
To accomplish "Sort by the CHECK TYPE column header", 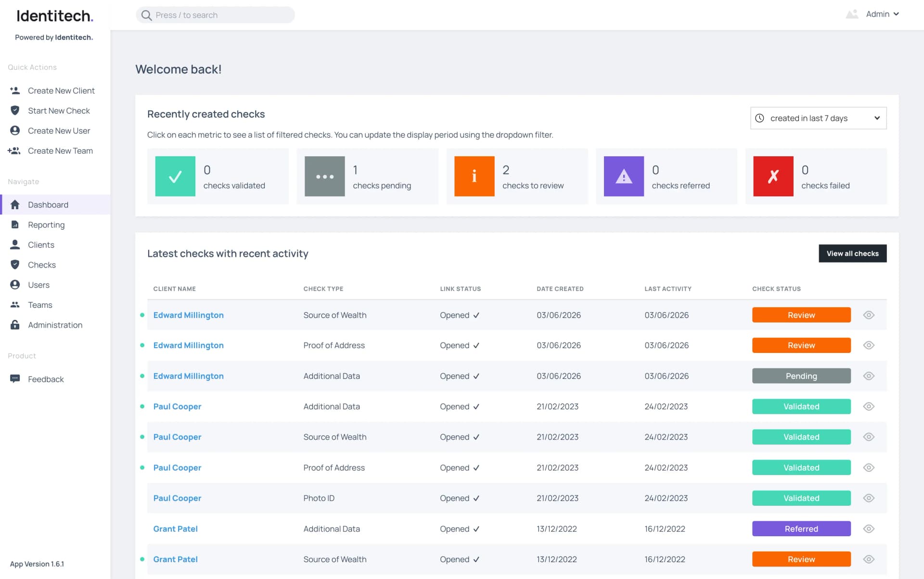I will click(x=323, y=289).
